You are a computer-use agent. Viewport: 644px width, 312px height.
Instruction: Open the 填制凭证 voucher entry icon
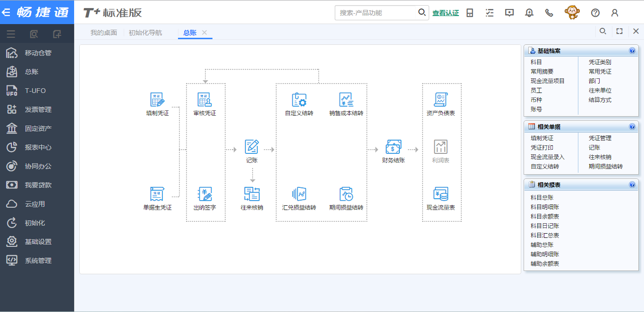pyautogui.click(x=157, y=100)
